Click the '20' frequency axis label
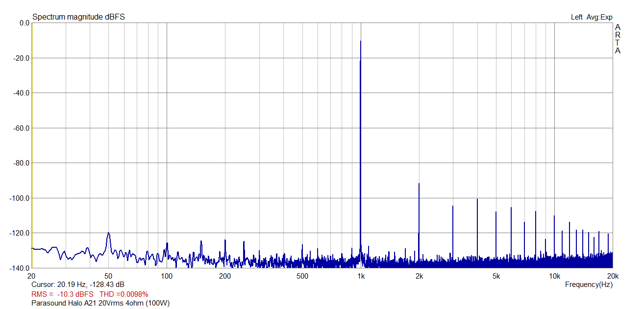644x309 pixels. (x=32, y=276)
